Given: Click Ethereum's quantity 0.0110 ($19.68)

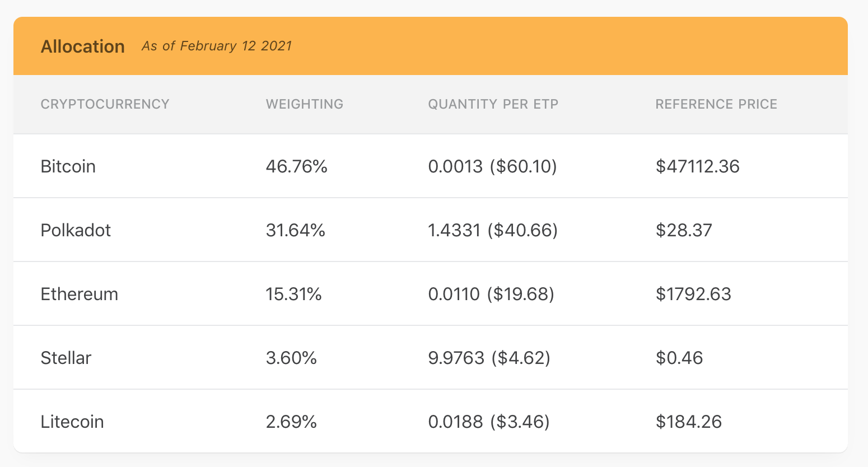Looking at the screenshot, I should 491,294.
